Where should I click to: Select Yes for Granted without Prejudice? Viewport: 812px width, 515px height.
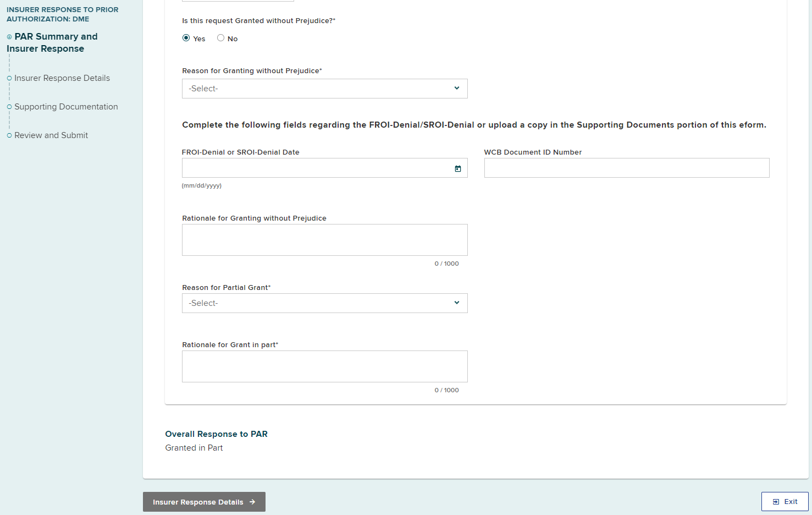[x=186, y=38]
